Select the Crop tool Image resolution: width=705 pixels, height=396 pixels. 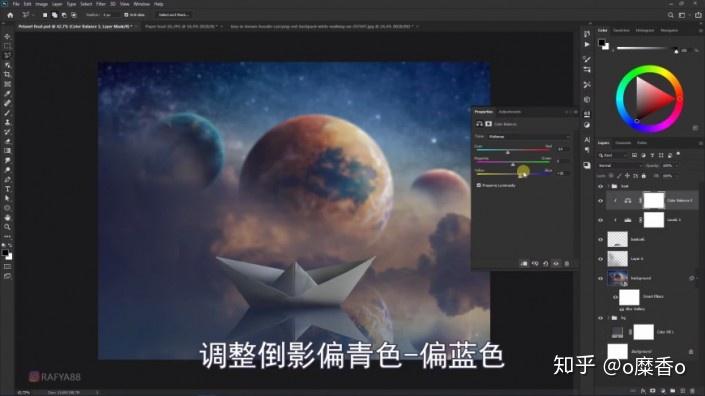click(x=7, y=75)
